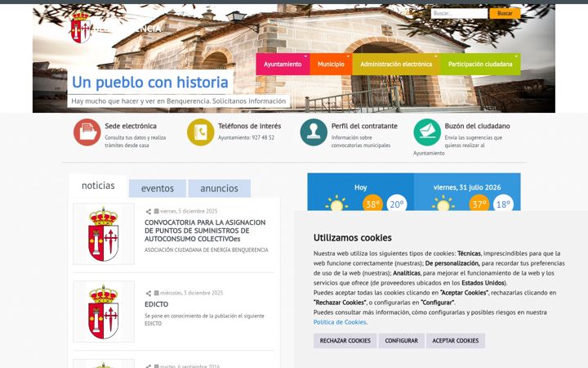Image resolution: width=588 pixels, height=368 pixels.
Task: Click the sun icon for viernes 31 julio
Action: tap(443, 203)
